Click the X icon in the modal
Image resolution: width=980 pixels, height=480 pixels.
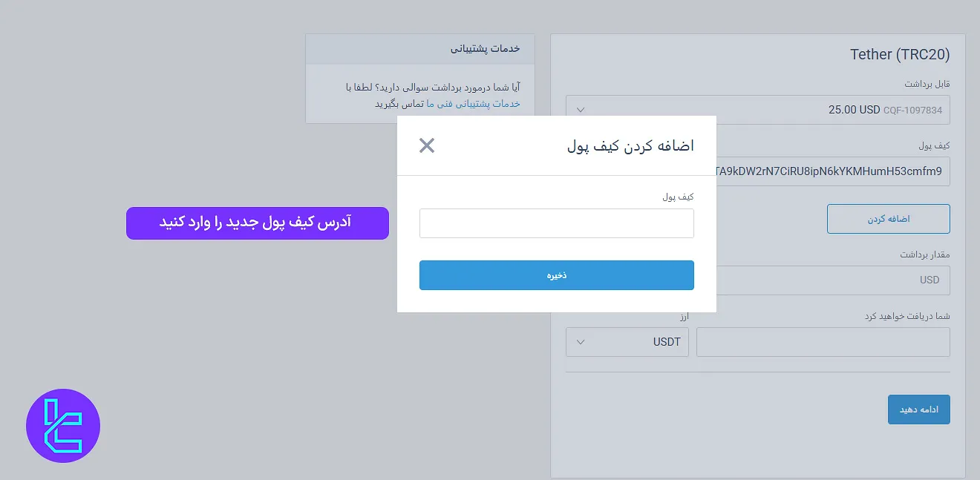coord(427,145)
